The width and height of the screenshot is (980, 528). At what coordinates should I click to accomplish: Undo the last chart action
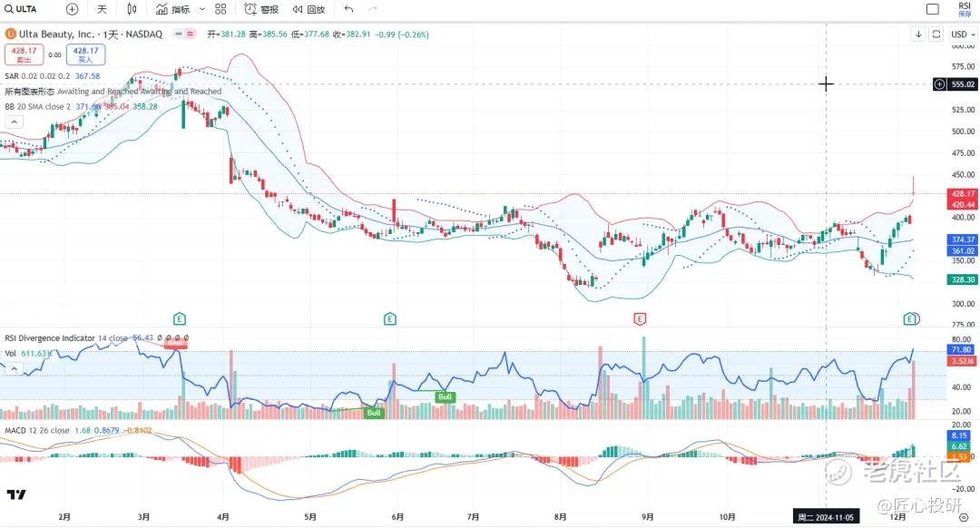tap(348, 9)
